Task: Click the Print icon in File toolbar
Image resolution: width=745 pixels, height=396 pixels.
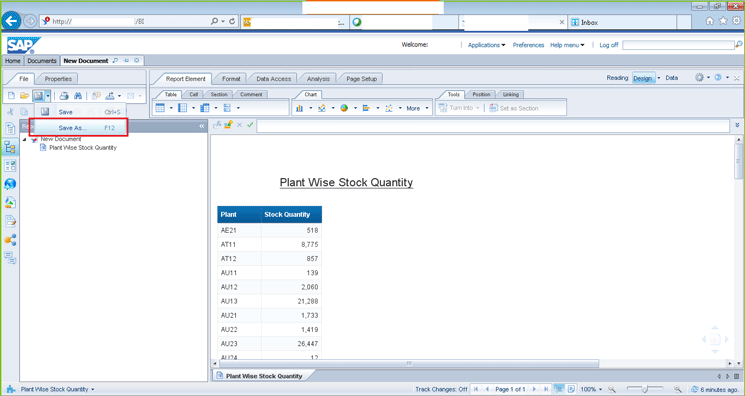Action: click(x=64, y=96)
